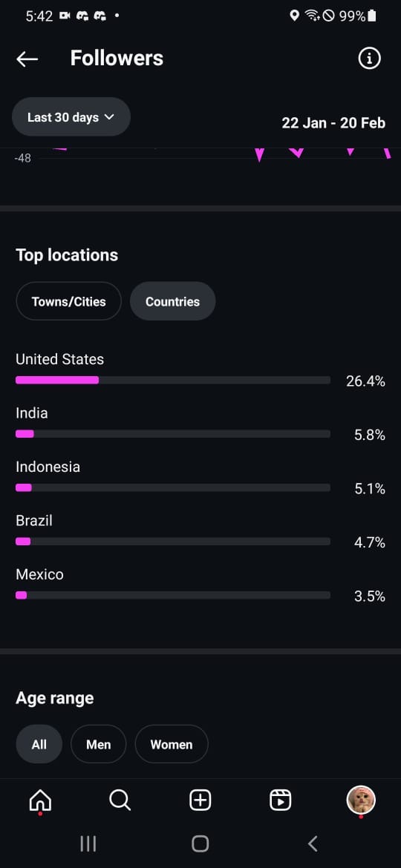Viewport: 401px width, 868px height.
Task: Open the Reels icon in bottom bar
Action: 280,800
